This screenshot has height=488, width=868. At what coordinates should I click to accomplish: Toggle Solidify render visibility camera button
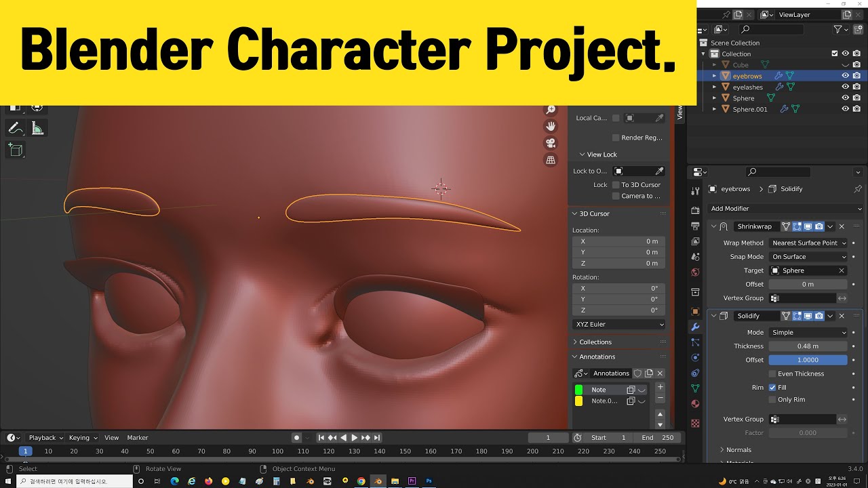(819, 316)
